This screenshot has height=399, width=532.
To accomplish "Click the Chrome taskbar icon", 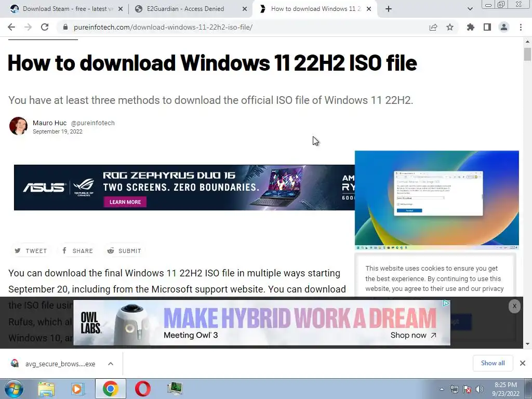I will (110, 389).
